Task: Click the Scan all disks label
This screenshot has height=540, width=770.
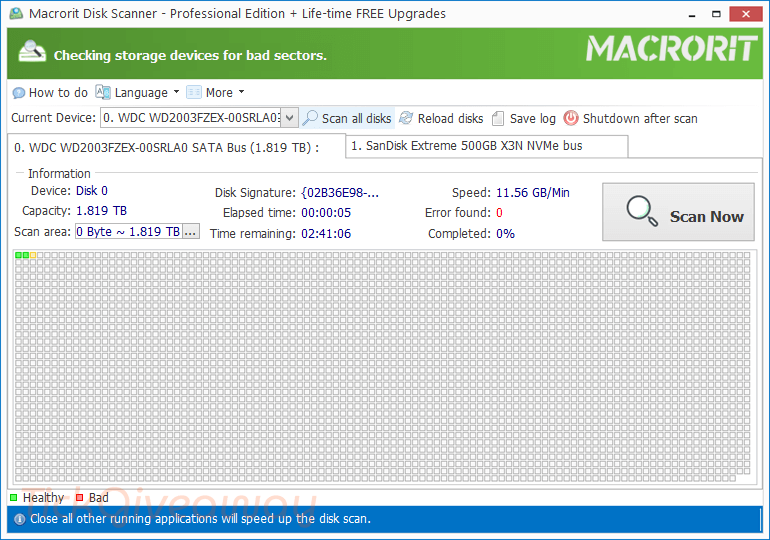Action: click(357, 118)
